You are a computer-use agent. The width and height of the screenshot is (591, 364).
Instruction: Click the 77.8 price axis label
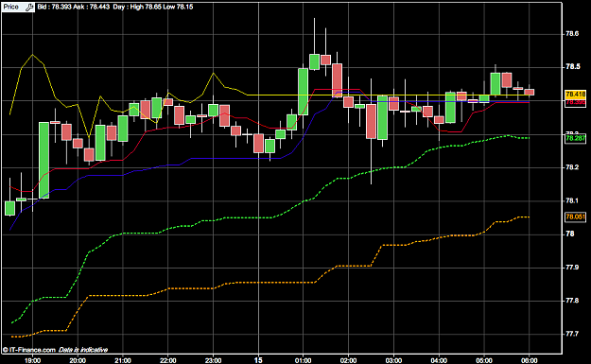(x=572, y=301)
